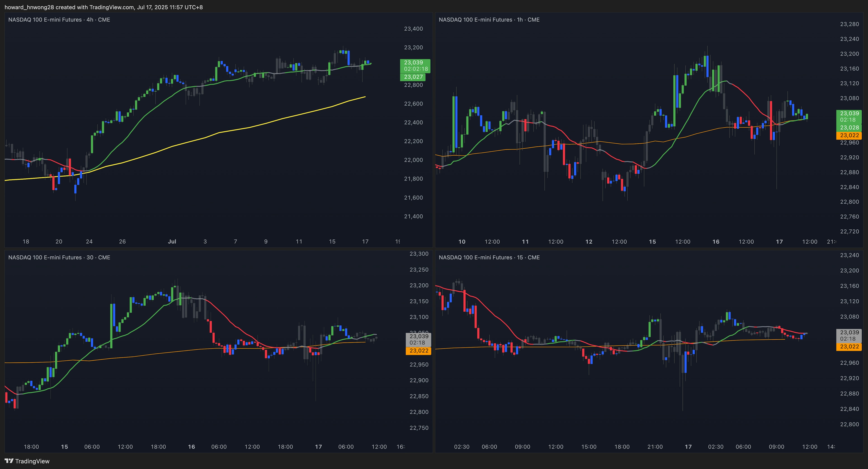The height and width of the screenshot is (469, 868).
Task: Select the green 23,027 label on 4h chart
Action: [413, 77]
